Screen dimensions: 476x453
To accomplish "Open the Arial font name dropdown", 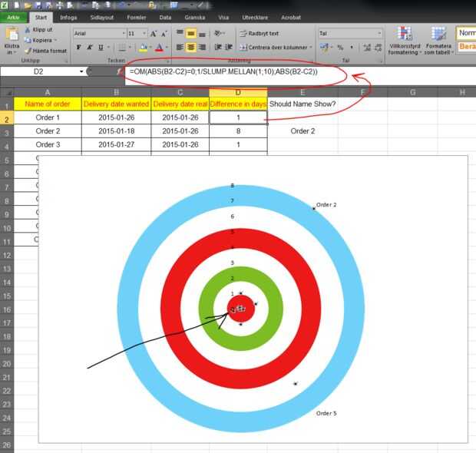I will click(124, 33).
